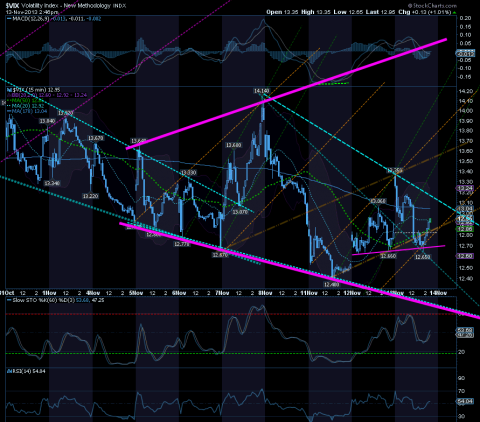Click the blue MA(178) legend marker
Screen dimensions: 480x422
(x=9, y=111)
